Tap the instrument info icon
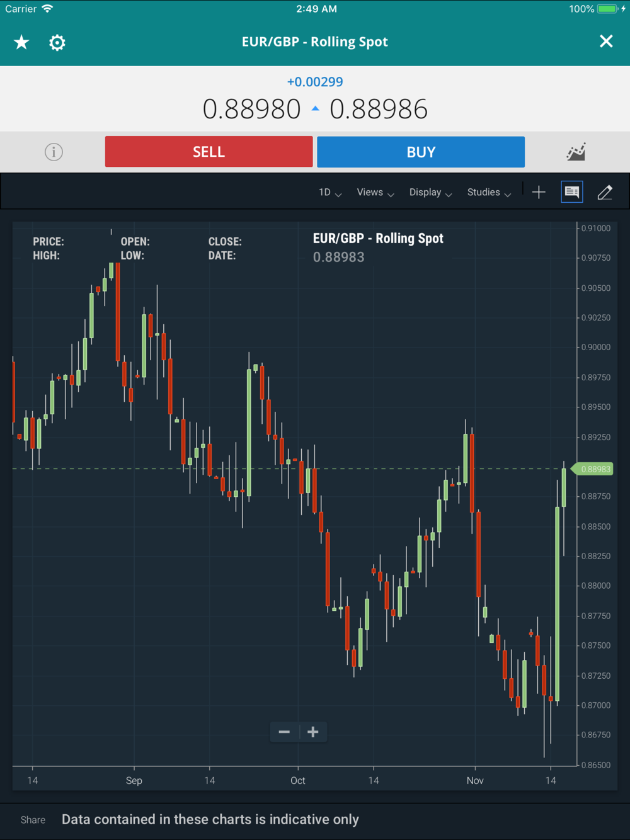The width and height of the screenshot is (630, 840). point(54,152)
